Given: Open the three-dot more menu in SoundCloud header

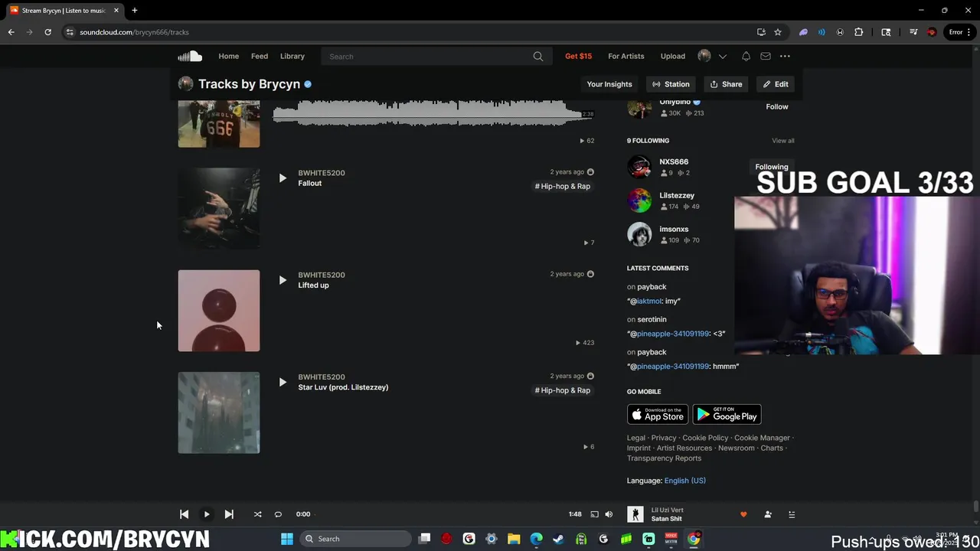Looking at the screenshot, I should click(785, 56).
